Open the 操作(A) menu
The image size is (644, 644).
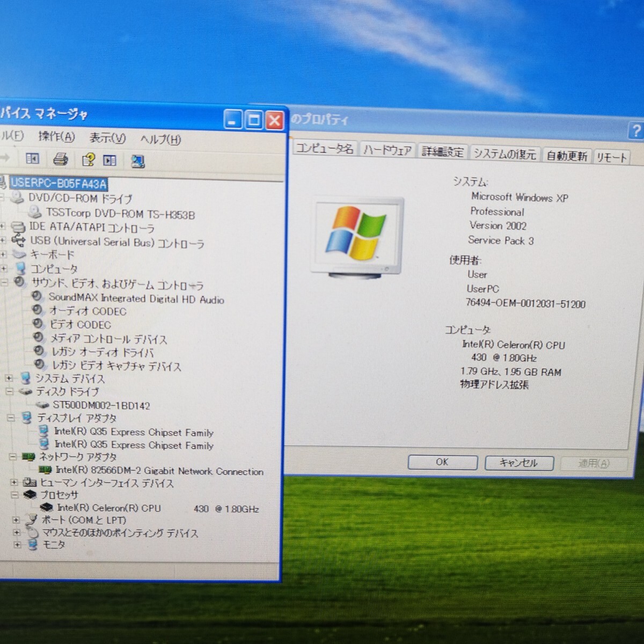pyautogui.click(x=56, y=136)
